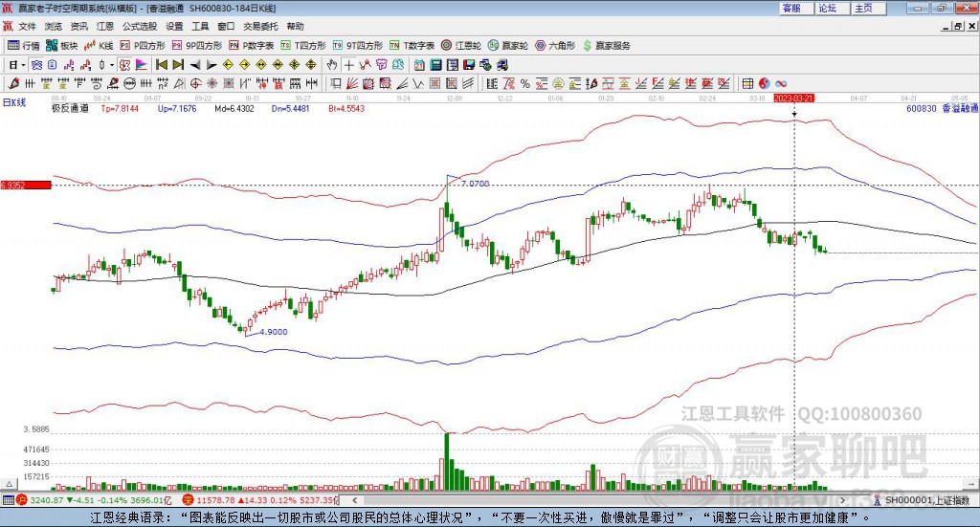
Task: Open the P四方形 square tool
Action: click(143, 46)
